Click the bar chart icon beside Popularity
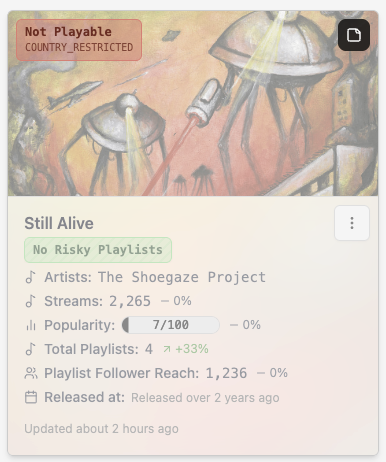386x462 pixels. point(31,325)
